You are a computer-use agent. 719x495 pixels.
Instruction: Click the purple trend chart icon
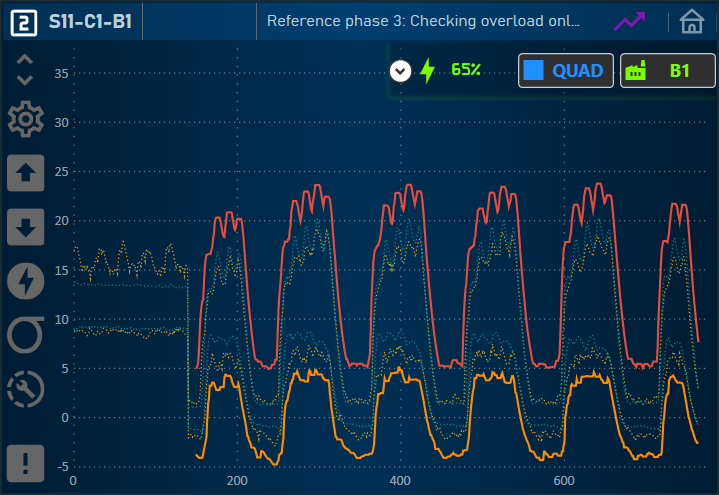click(x=630, y=21)
